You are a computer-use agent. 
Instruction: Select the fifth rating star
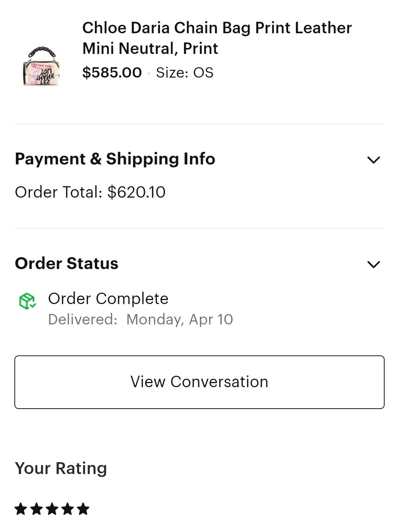coord(83,509)
